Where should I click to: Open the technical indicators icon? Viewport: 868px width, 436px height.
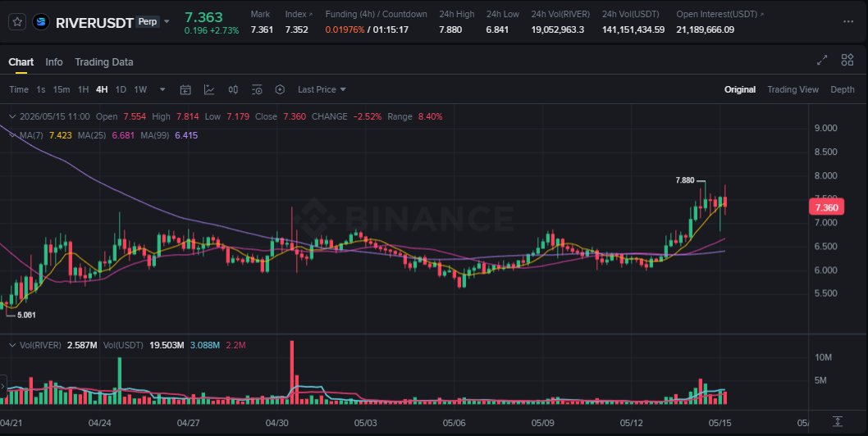coord(209,89)
